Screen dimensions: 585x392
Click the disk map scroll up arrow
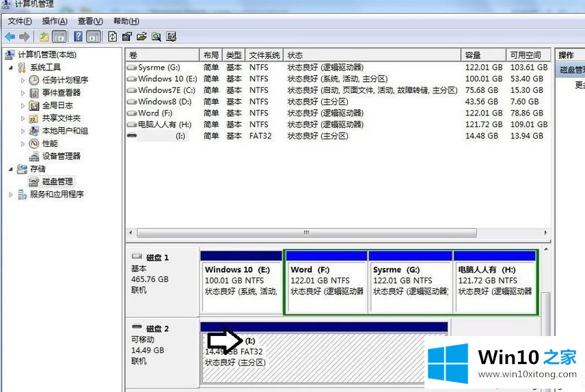(x=546, y=249)
